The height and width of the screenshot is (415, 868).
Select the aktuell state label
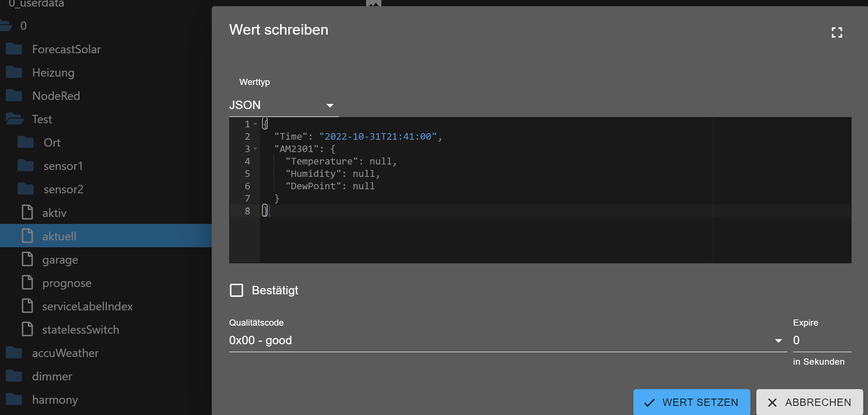pos(59,236)
